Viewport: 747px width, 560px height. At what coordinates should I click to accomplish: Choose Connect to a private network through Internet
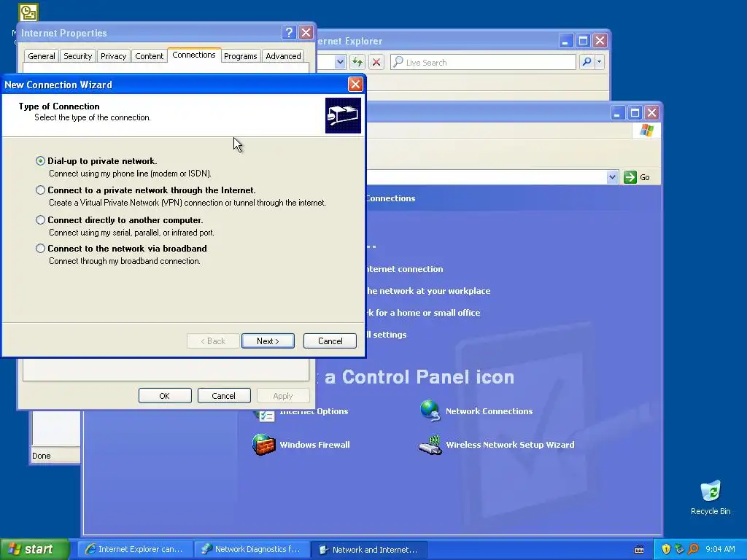[41, 190]
